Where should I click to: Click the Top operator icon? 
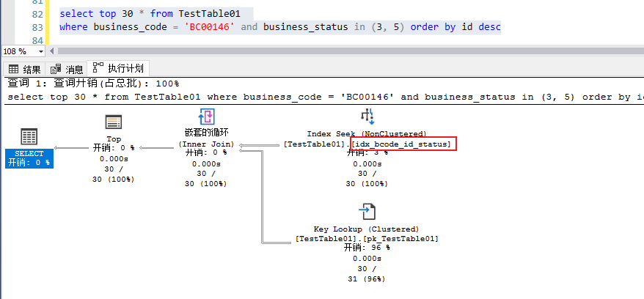[x=114, y=122]
